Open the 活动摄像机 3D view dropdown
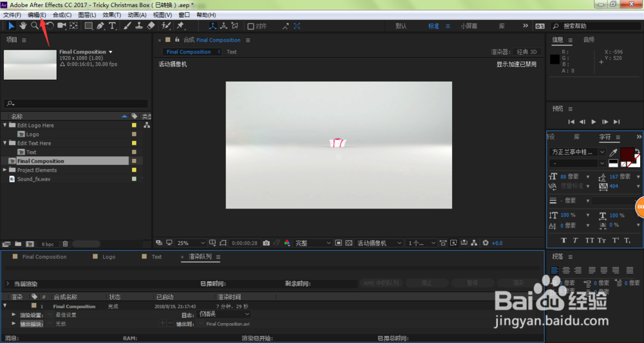644x343 pixels. (x=379, y=243)
